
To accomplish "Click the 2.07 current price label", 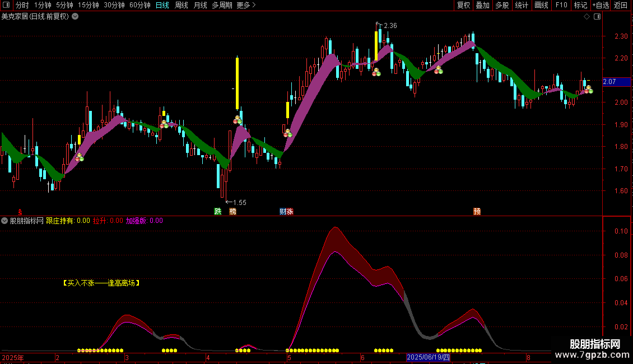I will [616, 82].
